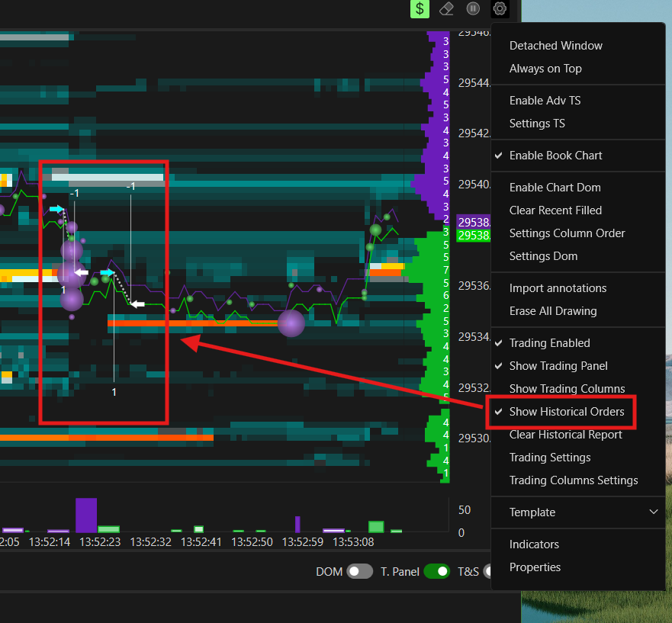Expand the Template submenu chevron
Screen dimensions: 672x623
coord(653,512)
